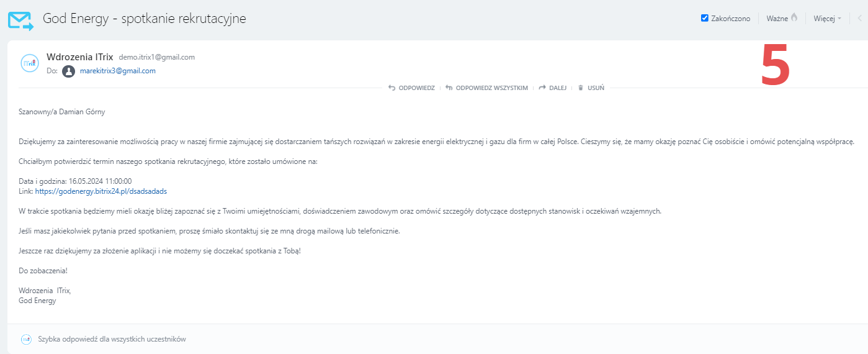Click the small avatar in quick reply bar
Screen dimensions: 868x354
pos(26,339)
